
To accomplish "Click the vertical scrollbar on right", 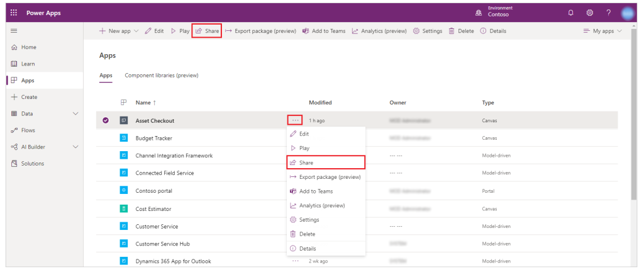I will pyautogui.click(x=634, y=126).
